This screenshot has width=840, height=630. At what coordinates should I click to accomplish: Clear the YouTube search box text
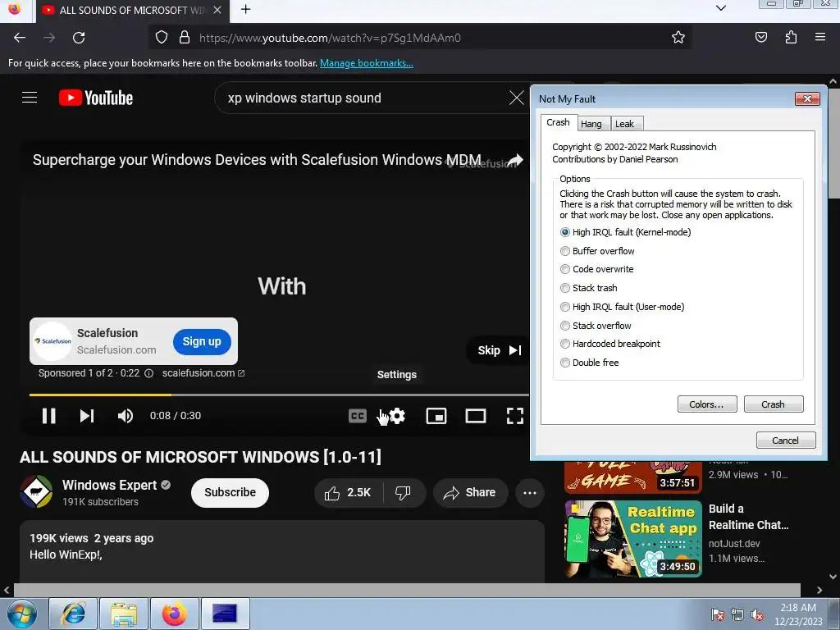tap(517, 98)
